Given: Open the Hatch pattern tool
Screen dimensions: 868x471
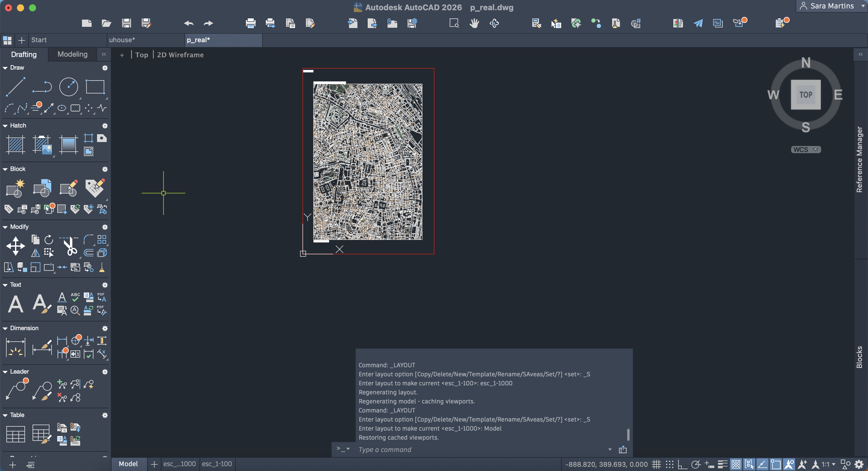Looking at the screenshot, I should (x=15, y=145).
